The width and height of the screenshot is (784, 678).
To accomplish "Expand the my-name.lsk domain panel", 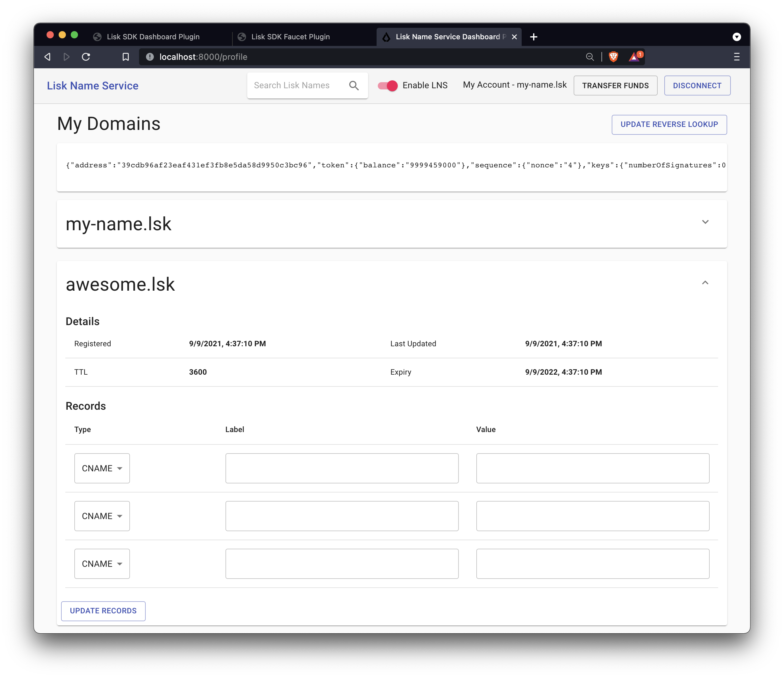I will (x=705, y=222).
